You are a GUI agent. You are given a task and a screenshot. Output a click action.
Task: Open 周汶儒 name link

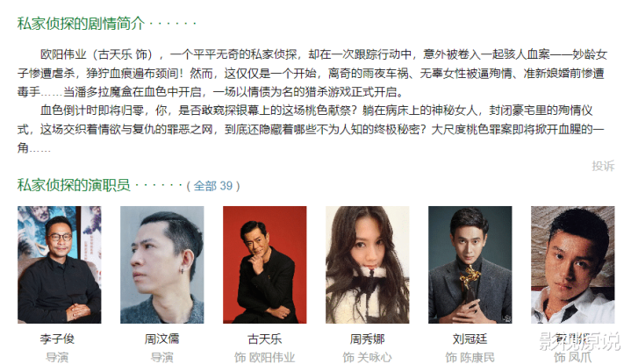pos(161,339)
